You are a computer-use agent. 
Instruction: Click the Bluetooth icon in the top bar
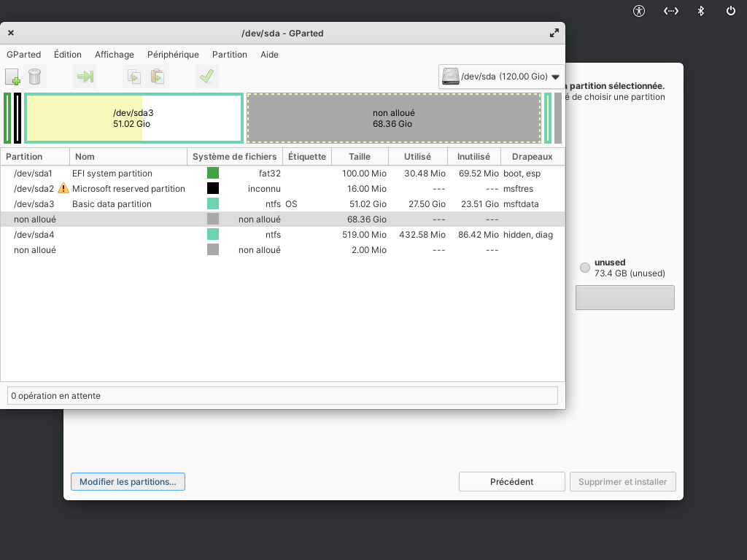[701, 11]
